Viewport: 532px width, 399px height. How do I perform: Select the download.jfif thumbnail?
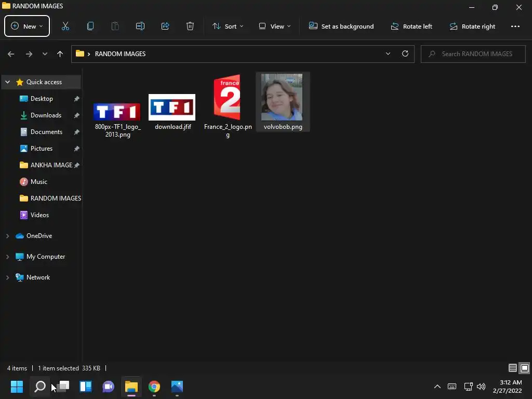[x=172, y=107]
